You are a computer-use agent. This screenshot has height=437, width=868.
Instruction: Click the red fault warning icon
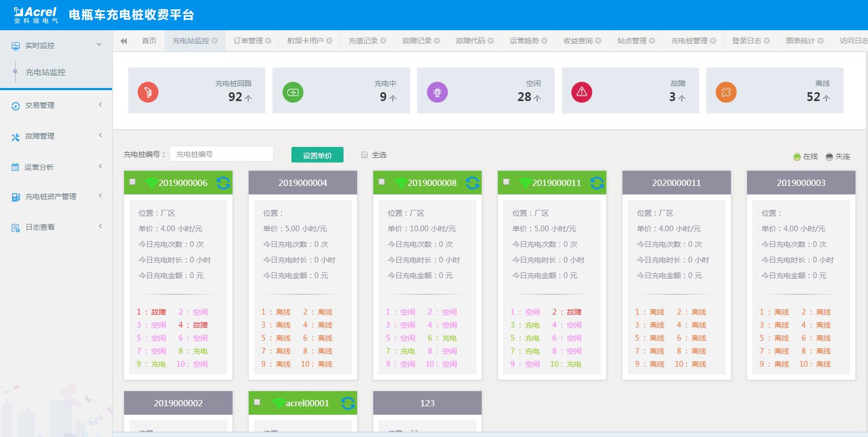(582, 92)
